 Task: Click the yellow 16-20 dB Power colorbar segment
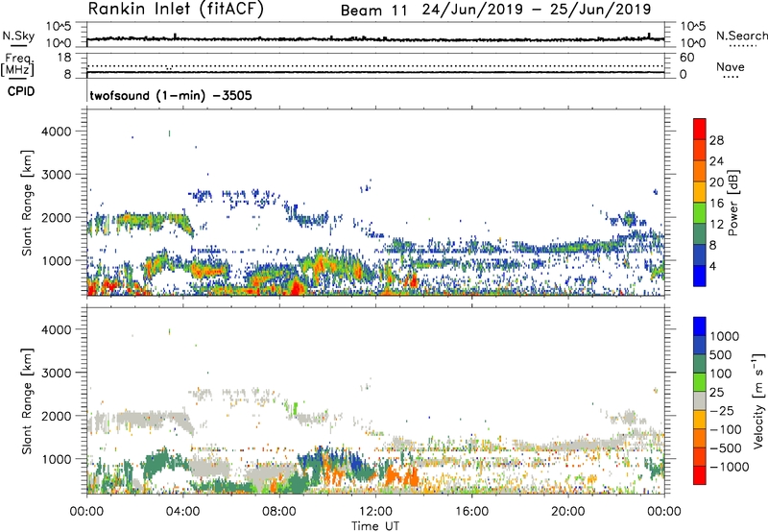click(x=700, y=192)
